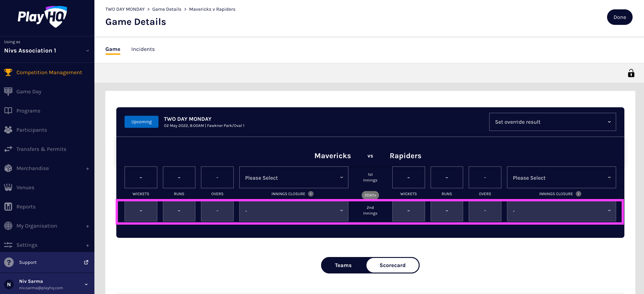Select the Game tab
The height and width of the screenshot is (294, 644).
113,49
